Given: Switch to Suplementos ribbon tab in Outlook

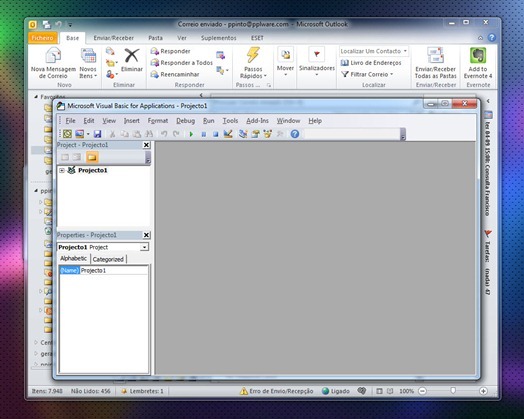Looking at the screenshot, I should [219, 38].
